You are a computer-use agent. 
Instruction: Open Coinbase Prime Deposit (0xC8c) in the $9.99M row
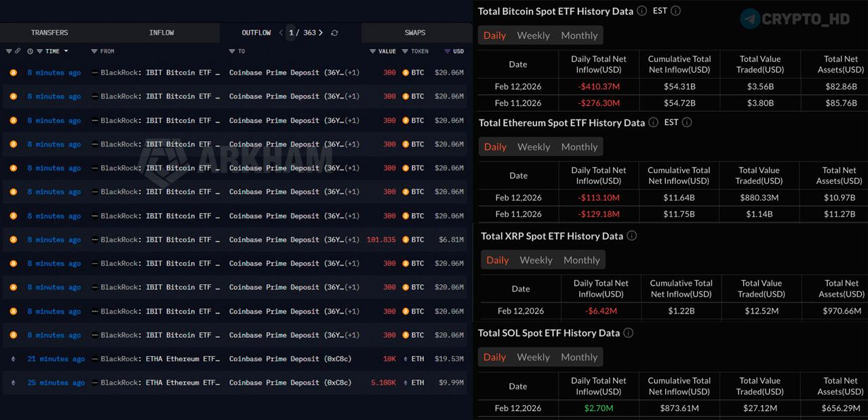coord(290,383)
